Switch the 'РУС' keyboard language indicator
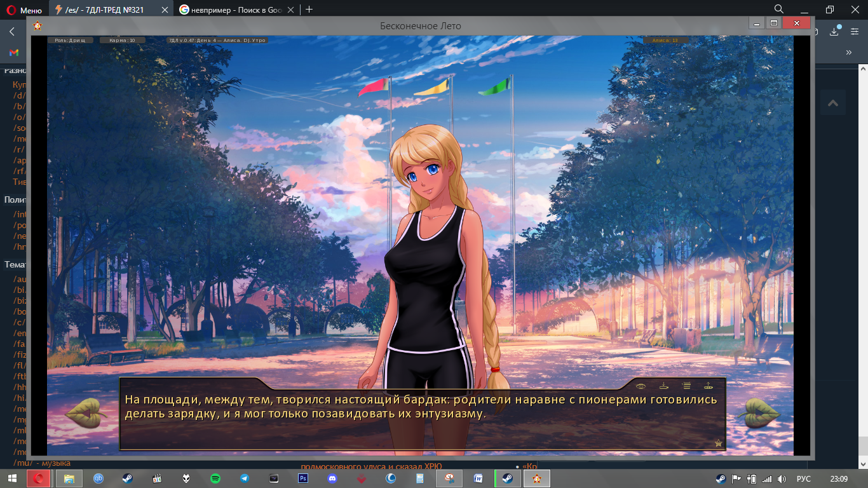Screen dimensions: 868x488 tap(804, 478)
